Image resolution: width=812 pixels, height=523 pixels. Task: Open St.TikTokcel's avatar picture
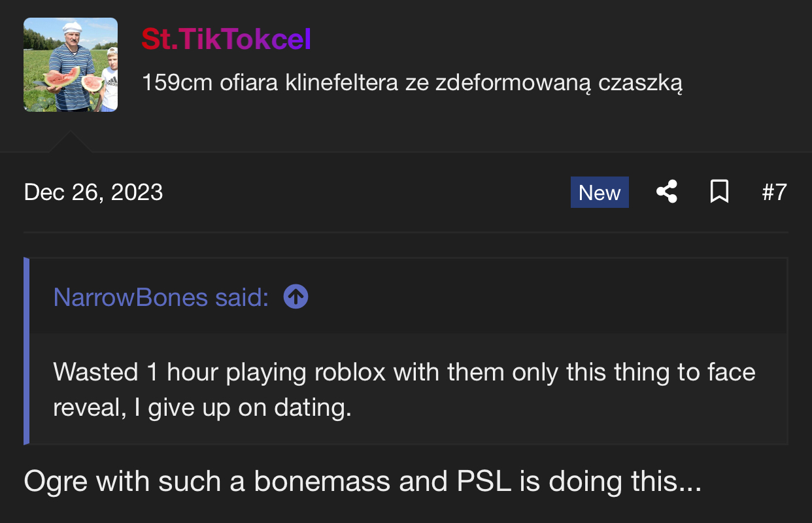click(x=71, y=65)
